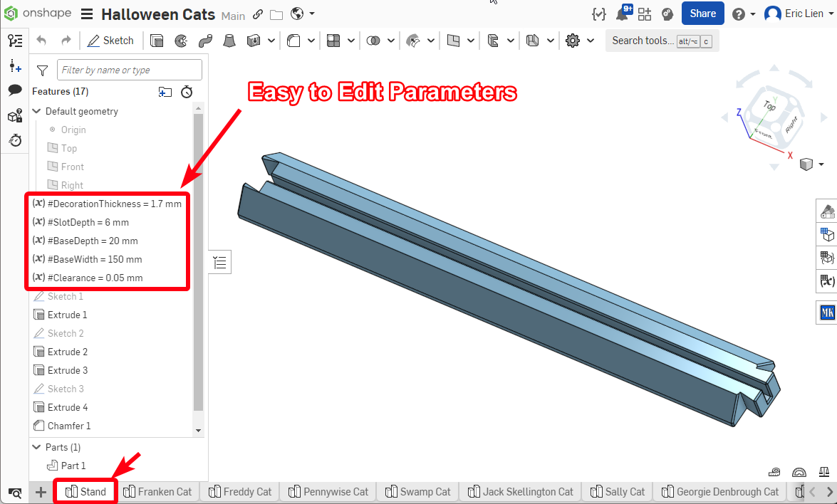Screen dimensions: 837x504
Task: Select the Boolean tool
Action: click(x=373, y=41)
